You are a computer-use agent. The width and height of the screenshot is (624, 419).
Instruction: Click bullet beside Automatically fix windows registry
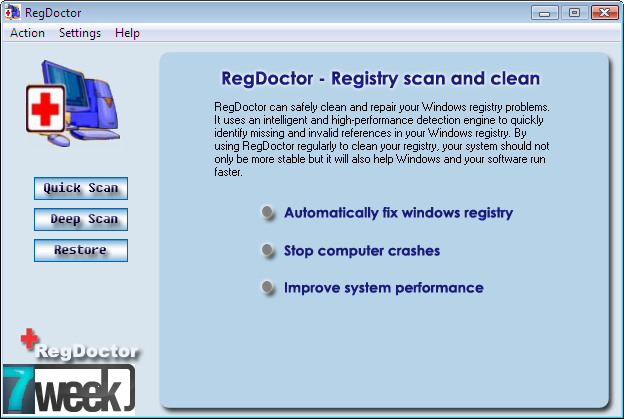(267, 212)
